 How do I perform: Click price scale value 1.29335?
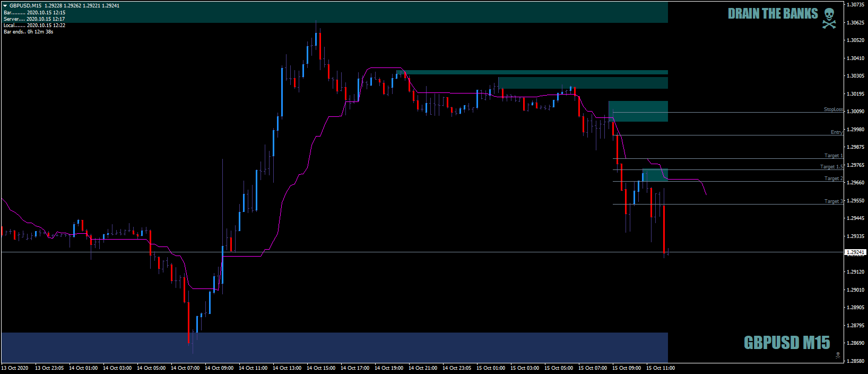click(855, 236)
